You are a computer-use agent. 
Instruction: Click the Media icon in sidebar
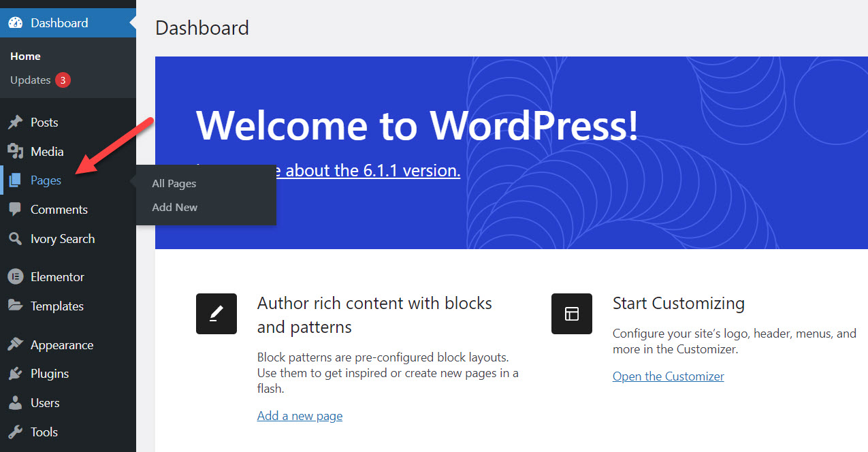pos(15,151)
